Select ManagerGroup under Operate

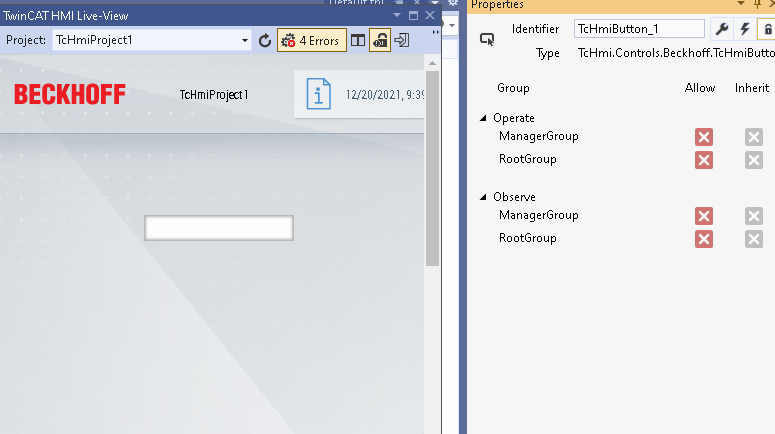(539, 136)
